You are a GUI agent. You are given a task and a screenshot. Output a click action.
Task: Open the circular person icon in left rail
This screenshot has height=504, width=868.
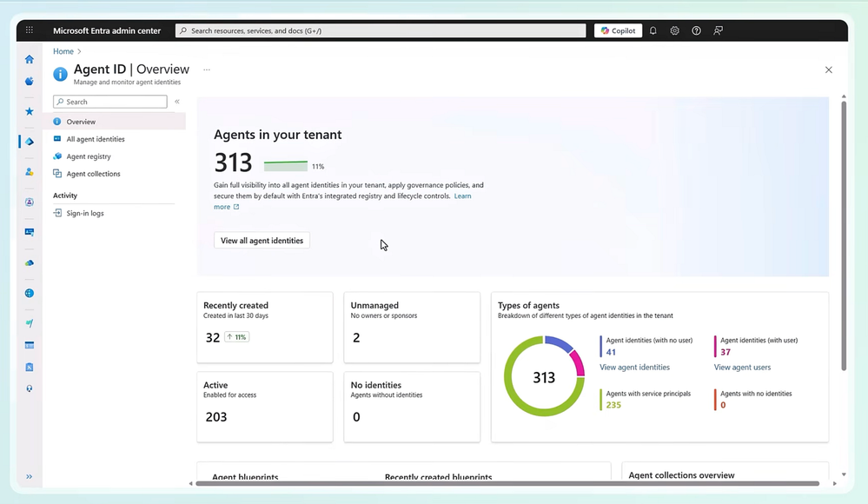pyautogui.click(x=30, y=202)
